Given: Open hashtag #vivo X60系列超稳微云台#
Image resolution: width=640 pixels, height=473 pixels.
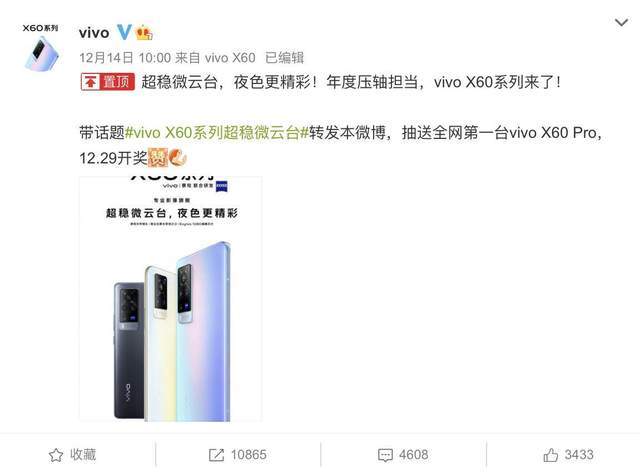Looking at the screenshot, I should coord(217,133).
